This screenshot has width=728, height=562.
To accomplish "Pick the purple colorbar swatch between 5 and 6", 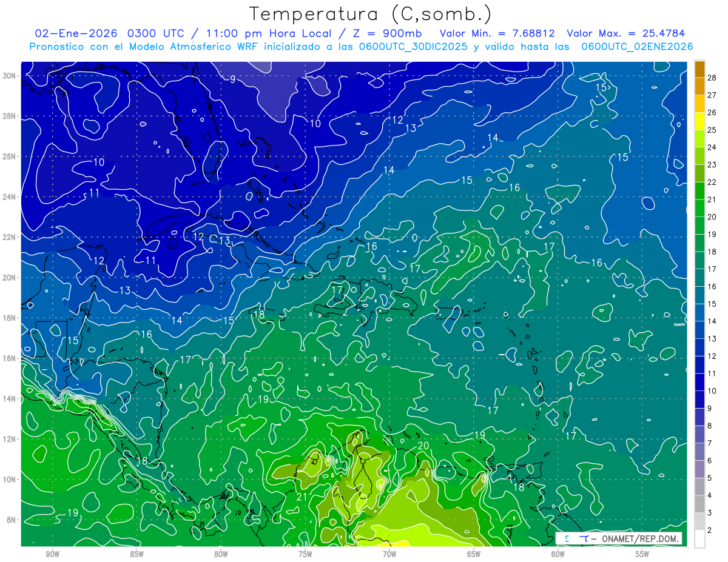I will click(x=699, y=469).
